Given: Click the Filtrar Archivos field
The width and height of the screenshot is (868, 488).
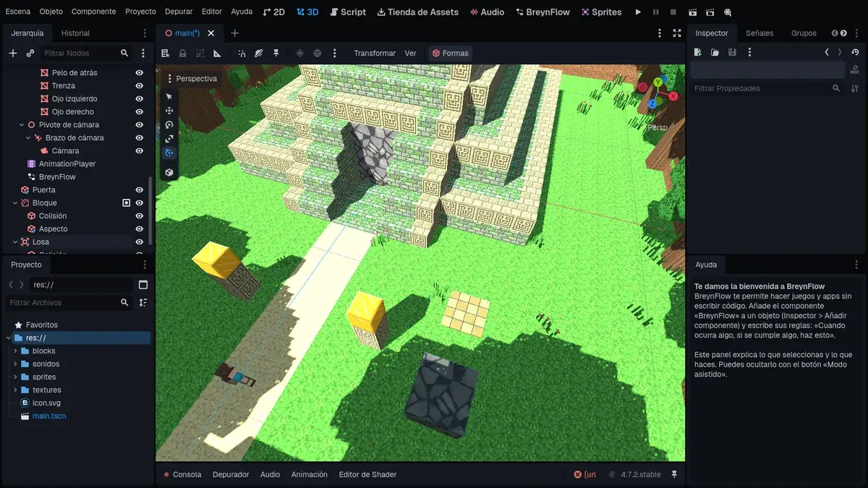Looking at the screenshot, I should pyautogui.click(x=69, y=302).
